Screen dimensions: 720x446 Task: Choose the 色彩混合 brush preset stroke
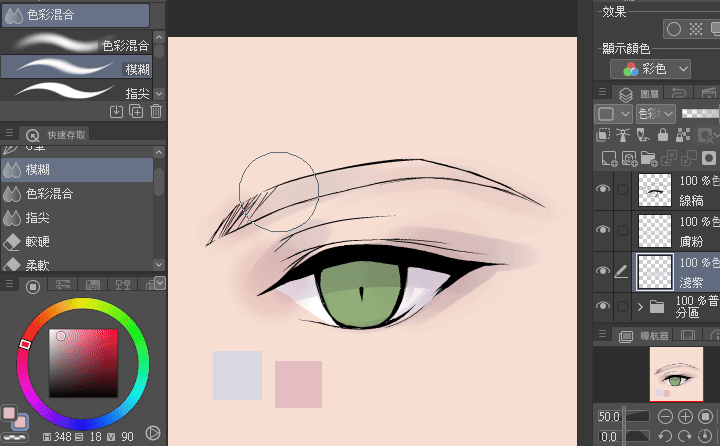[76, 44]
